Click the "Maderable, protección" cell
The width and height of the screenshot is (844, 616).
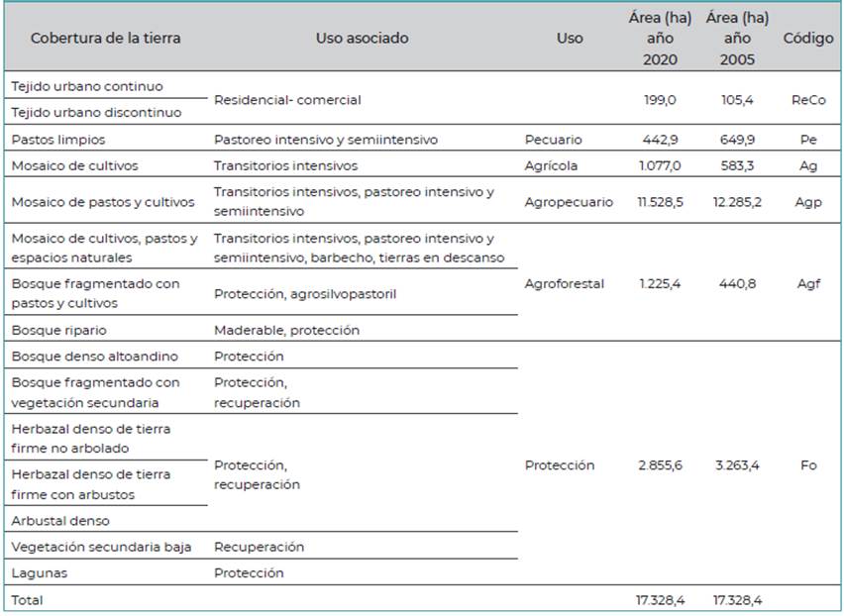286,330
